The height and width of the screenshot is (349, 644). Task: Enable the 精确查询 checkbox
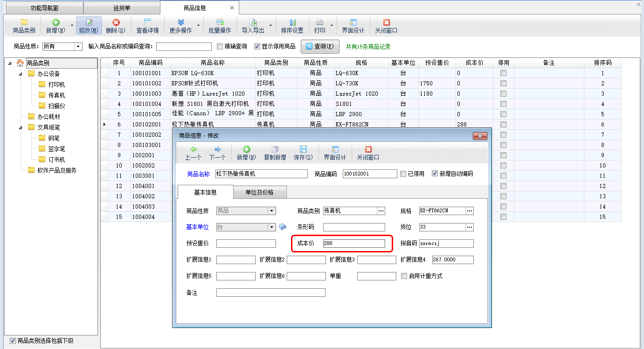pos(221,47)
